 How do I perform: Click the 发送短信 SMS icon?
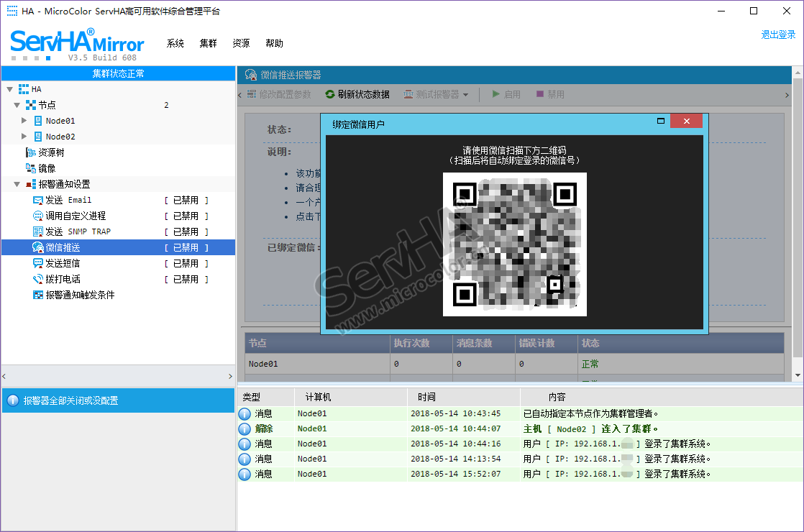click(38, 263)
